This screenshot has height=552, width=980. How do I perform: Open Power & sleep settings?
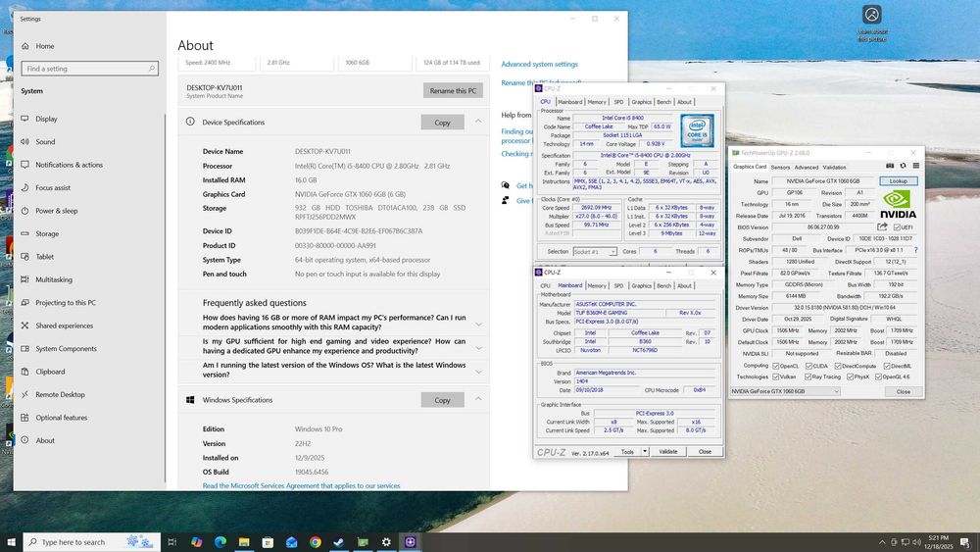coord(56,211)
